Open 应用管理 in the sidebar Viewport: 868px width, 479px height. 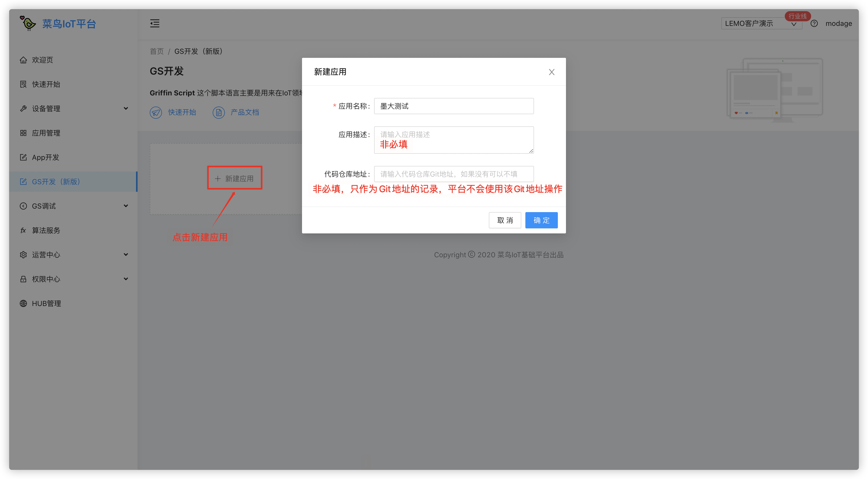pyautogui.click(x=46, y=133)
